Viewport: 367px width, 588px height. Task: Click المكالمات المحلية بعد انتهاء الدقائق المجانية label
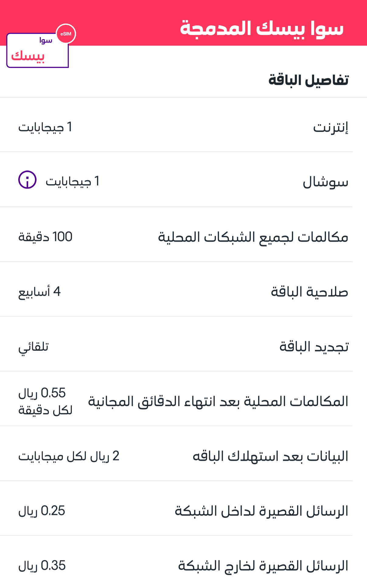coord(218,401)
